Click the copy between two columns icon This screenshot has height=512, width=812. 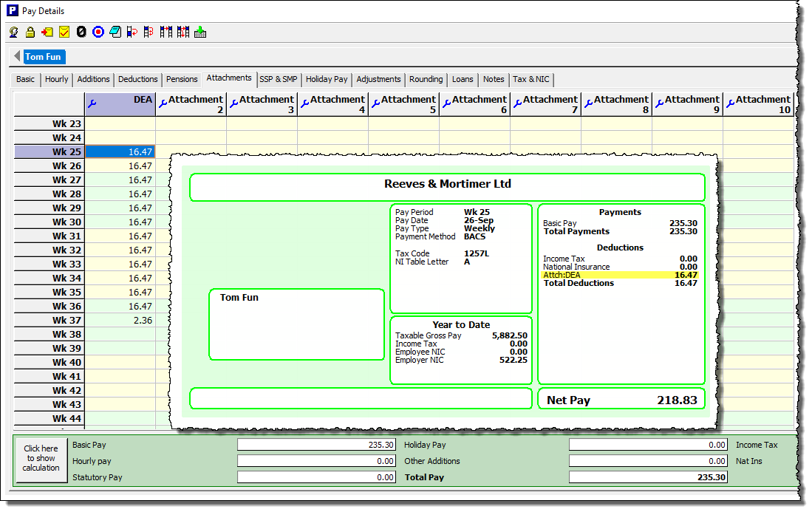pyautogui.click(x=166, y=32)
